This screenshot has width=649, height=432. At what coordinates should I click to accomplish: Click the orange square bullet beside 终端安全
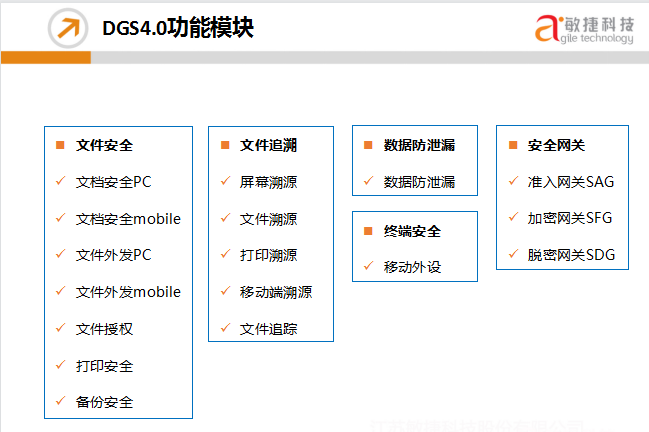point(368,231)
